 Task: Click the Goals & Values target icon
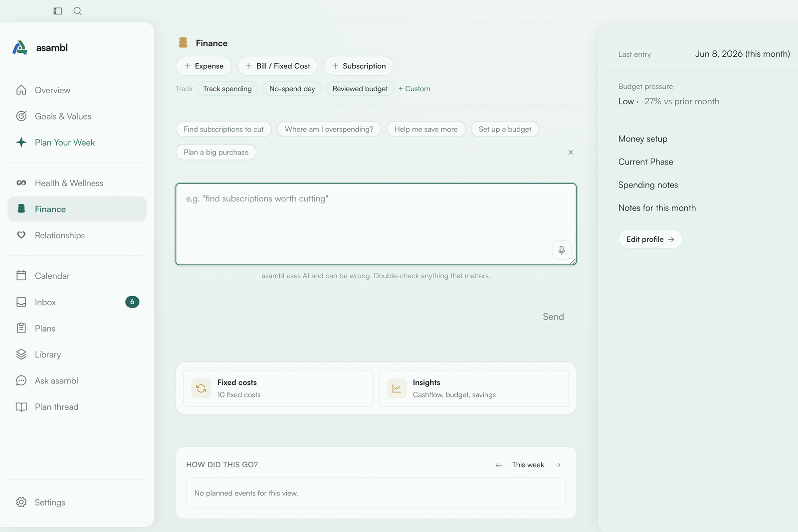pyautogui.click(x=21, y=116)
